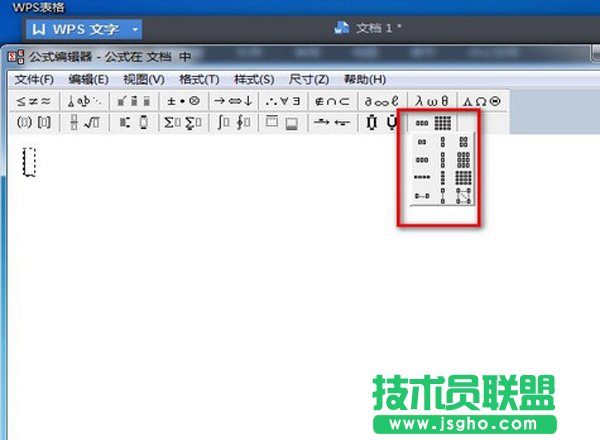Open the fraction and radical templates palette
Screen dimensions: 600x440
coord(84,122)
